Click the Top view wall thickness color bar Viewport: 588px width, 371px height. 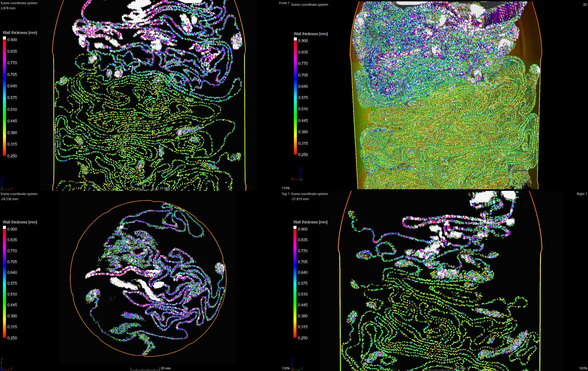5,283
